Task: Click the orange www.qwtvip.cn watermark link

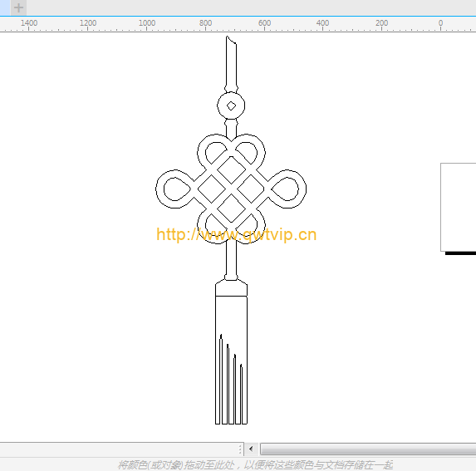Action: [x=237, y=234]
